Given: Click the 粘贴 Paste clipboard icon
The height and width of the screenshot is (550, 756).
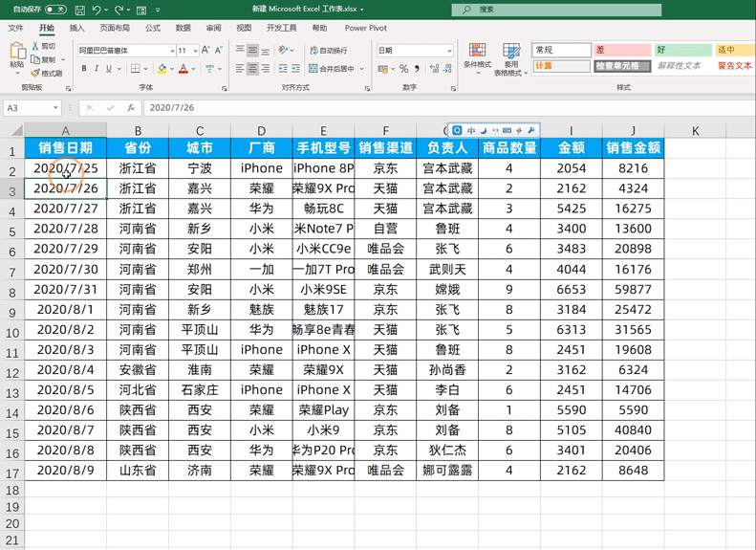Looking at the screenshot, I should point(17,51).
